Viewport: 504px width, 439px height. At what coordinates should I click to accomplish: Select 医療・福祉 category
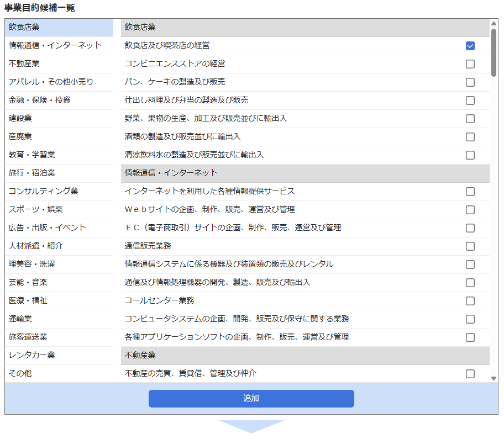click(x=28, y=300)
